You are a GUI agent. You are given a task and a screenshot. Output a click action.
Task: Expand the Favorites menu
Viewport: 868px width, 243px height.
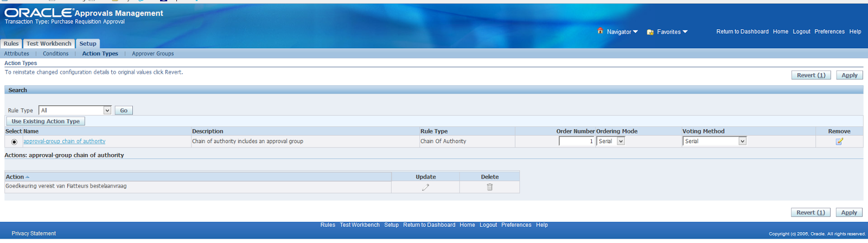coord(672,32)
